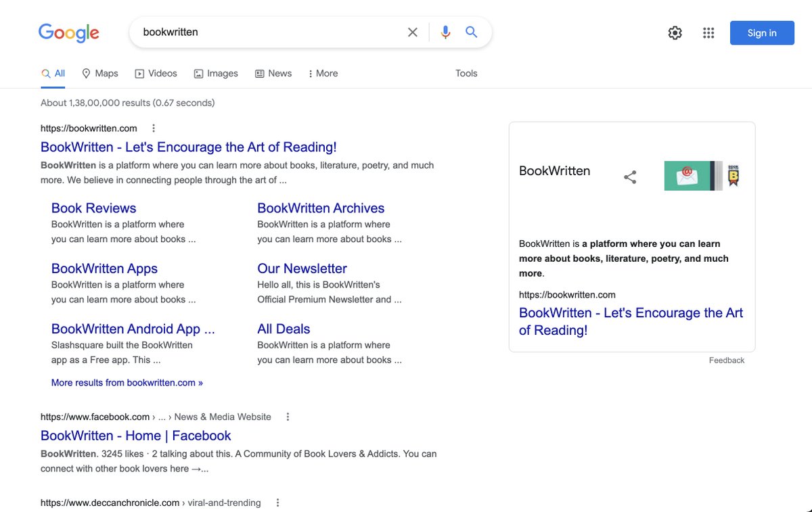Open the Tools options
Image resolution: width=812 pixels, height=512 pixels.
coord(466,73)
